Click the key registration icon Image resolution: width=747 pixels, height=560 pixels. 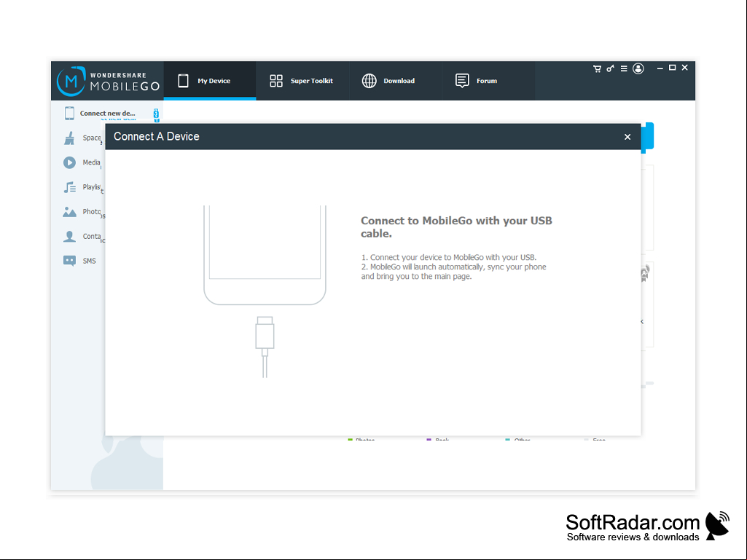coord(610,68)
